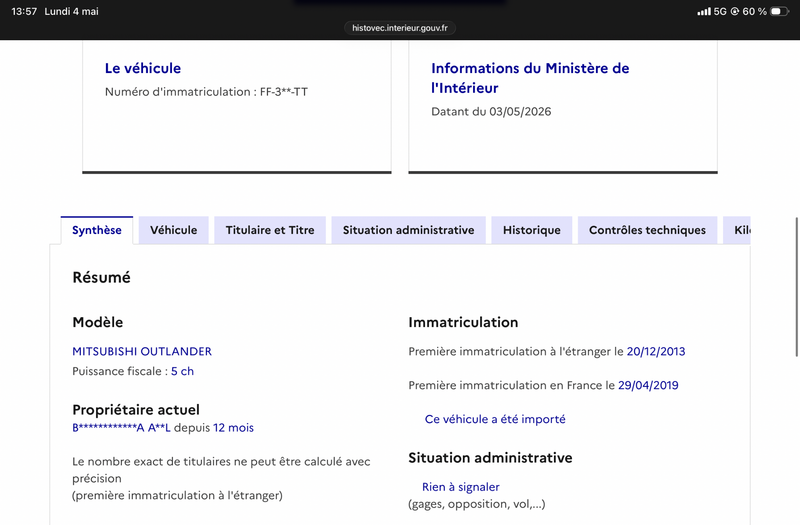Click the bold 'Situation administrative' section heading
This screenshot has width=800, height=525.
coord(490,458)
